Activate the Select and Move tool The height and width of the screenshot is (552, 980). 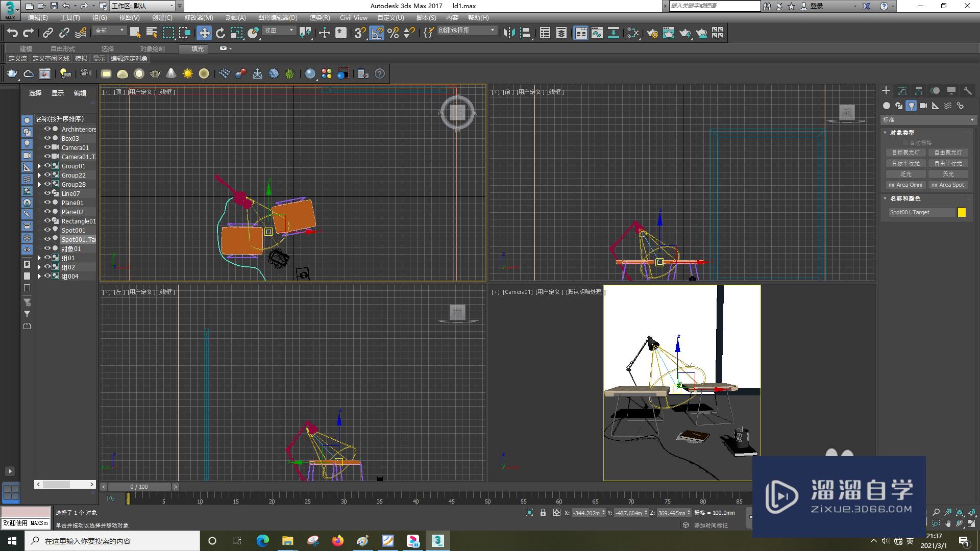(204, 33)
